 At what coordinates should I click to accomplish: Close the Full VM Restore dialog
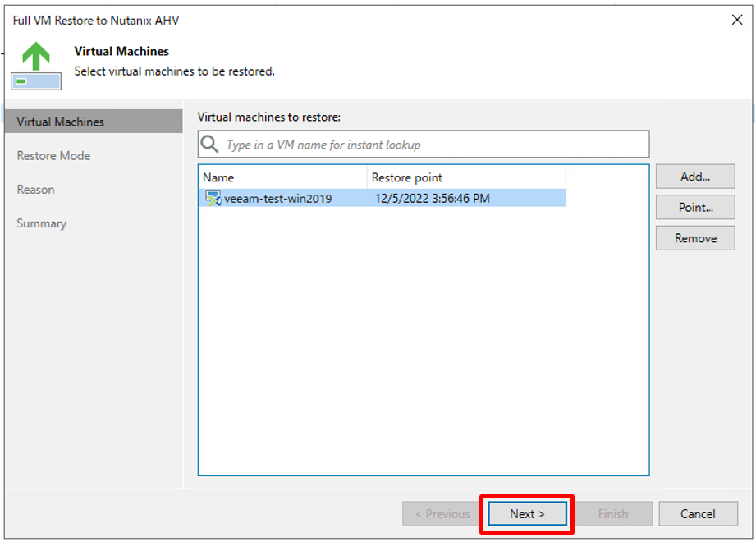[737, 20]
